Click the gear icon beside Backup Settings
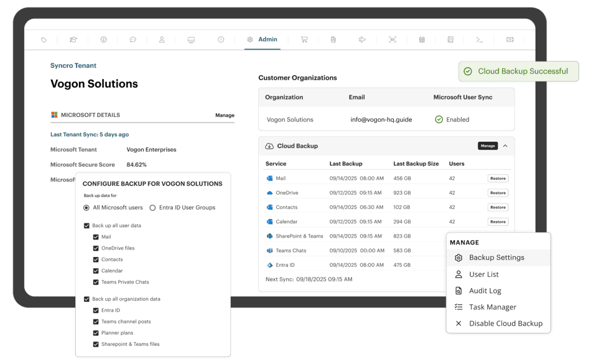This screenshot has width=591, height=364. coord(458,258)
